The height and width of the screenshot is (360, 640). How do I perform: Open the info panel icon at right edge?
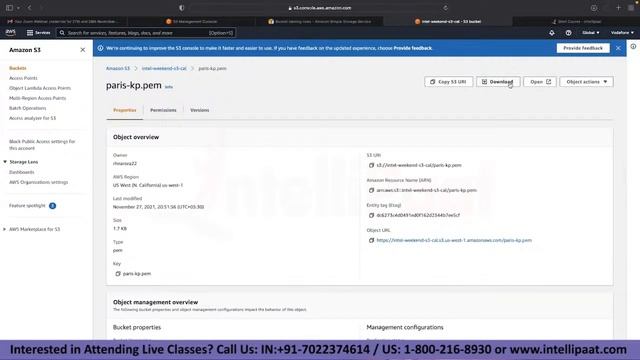pyautogui.click(x=633, y=47)
